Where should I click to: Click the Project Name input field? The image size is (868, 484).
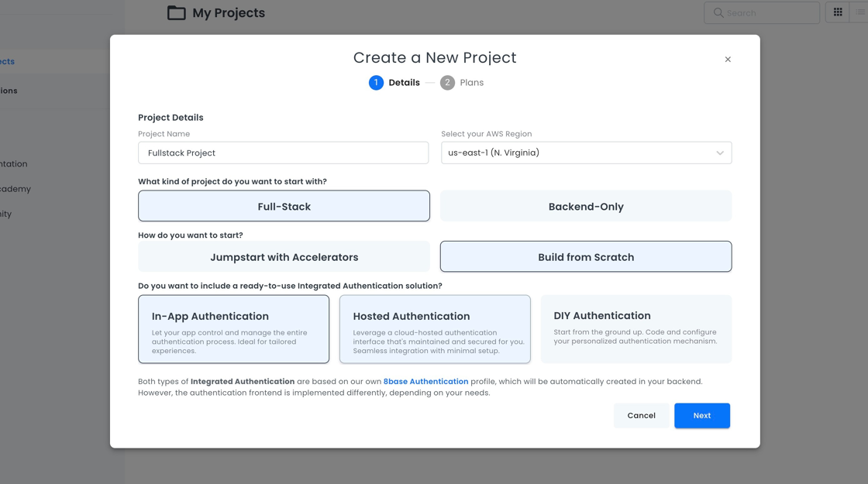coord(283,153)
